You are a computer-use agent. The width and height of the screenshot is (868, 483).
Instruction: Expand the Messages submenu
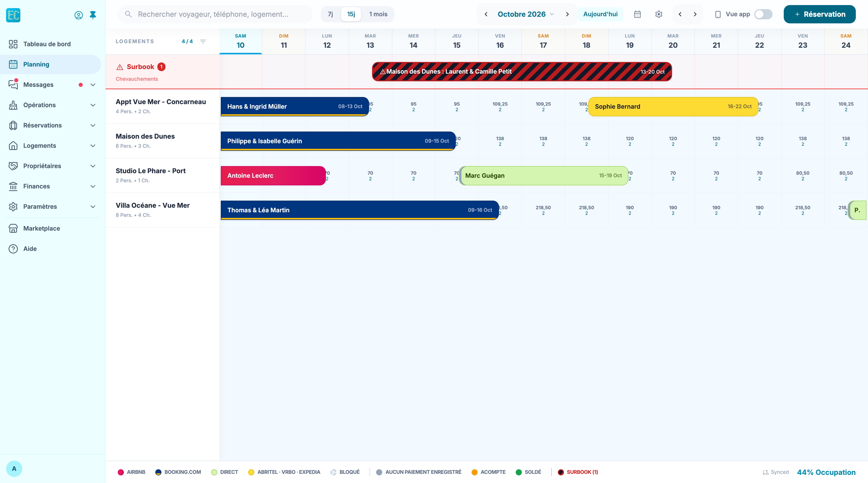93,85
